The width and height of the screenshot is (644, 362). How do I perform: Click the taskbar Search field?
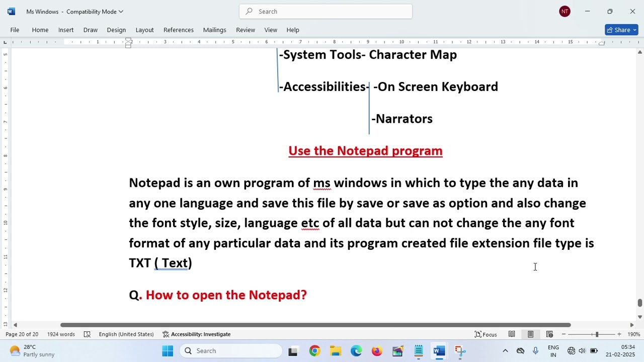point(231,351)
